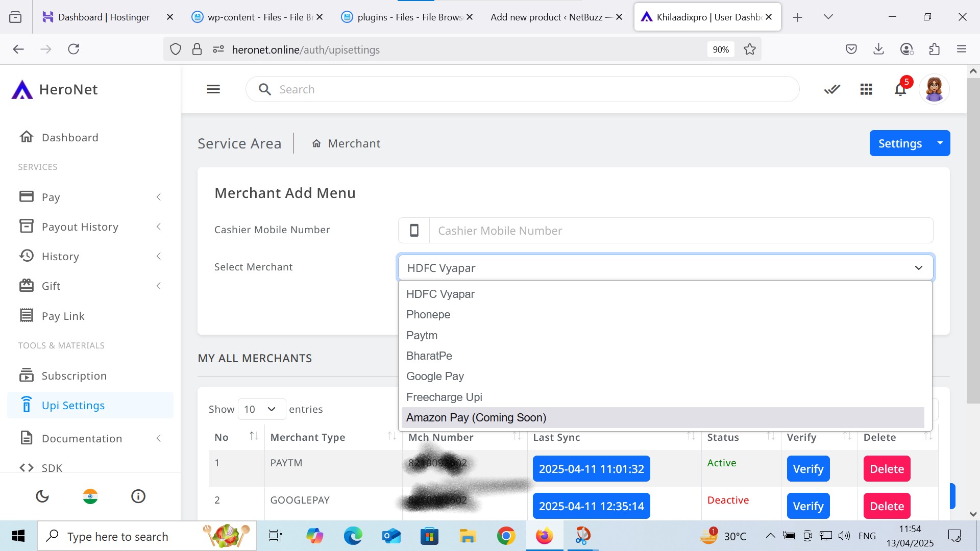
Task: Open the apps grid icon
Action: click(x=866, y=90)
